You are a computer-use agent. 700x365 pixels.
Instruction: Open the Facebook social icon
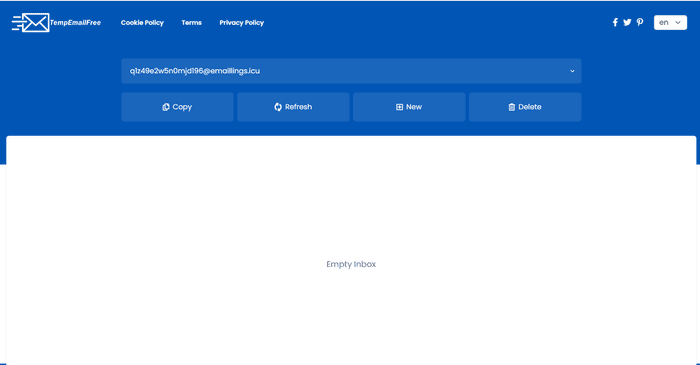pyautogui.click(x=615, y=22)
